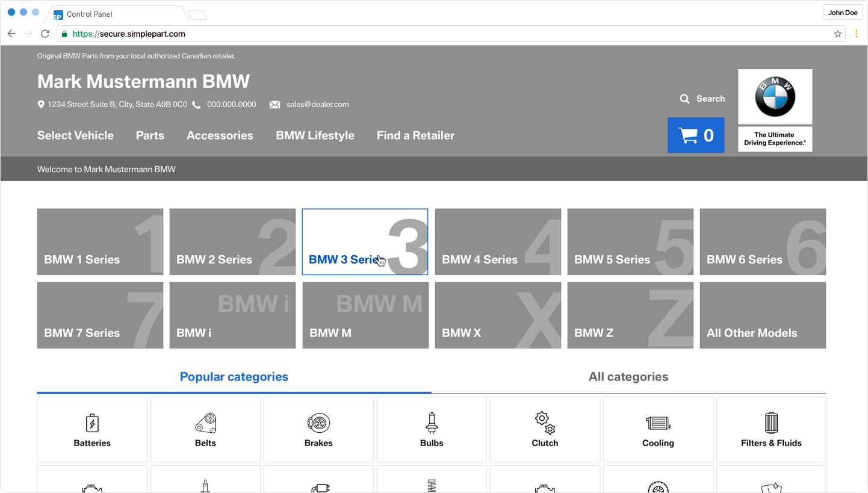
Task: Click the Brakes disc icon
Action: (318, 423)
